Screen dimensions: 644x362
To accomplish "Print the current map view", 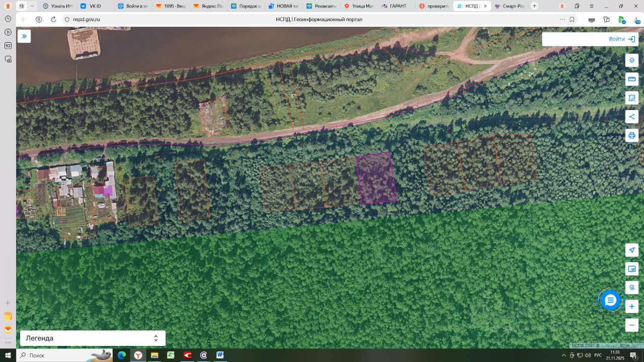I will point(632,135).
